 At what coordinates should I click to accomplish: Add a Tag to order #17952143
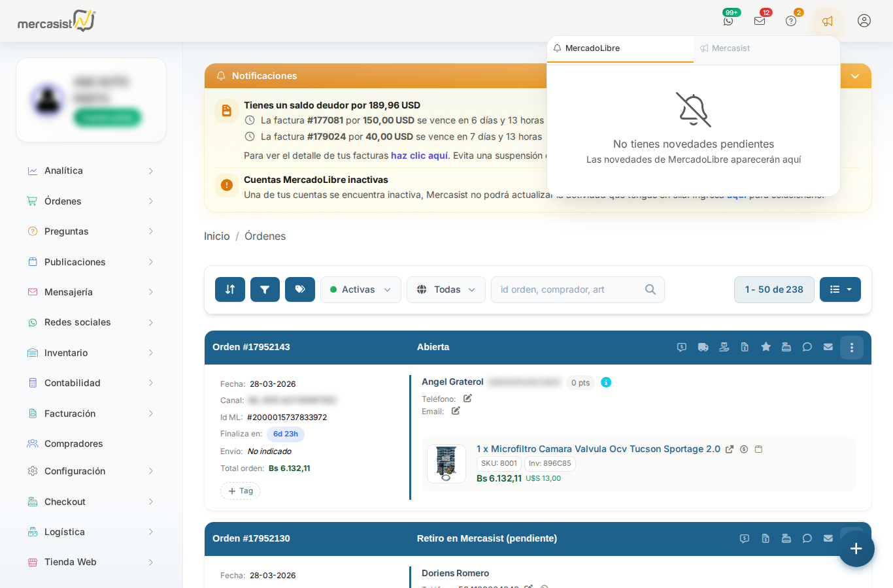click(240, 491)
